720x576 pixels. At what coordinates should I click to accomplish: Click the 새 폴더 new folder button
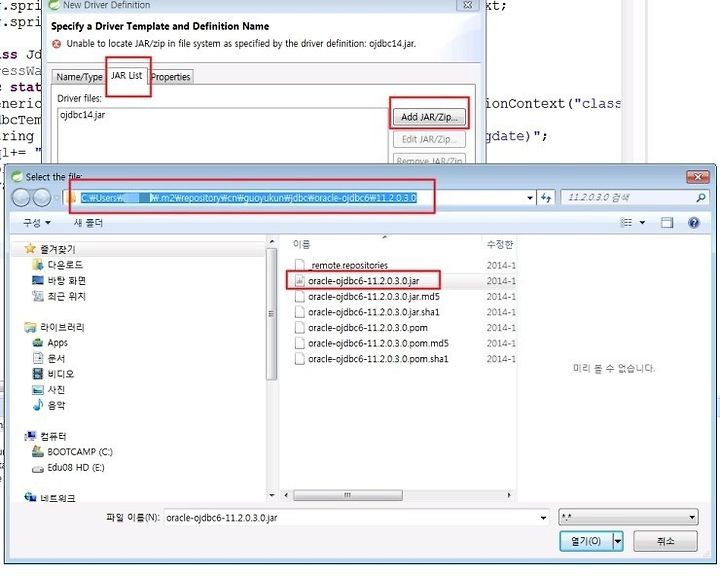tap(88, 223)
